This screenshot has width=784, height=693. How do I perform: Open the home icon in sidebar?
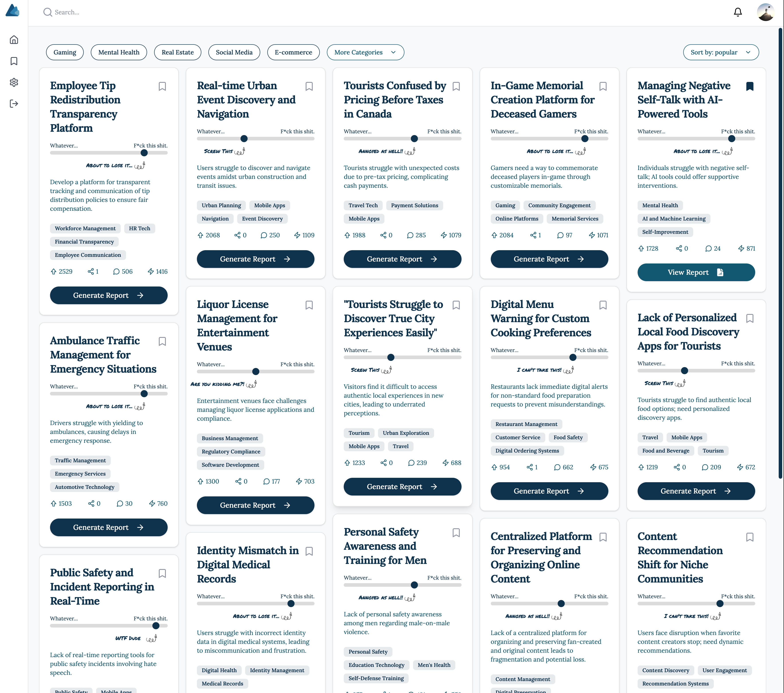[14, 40]
